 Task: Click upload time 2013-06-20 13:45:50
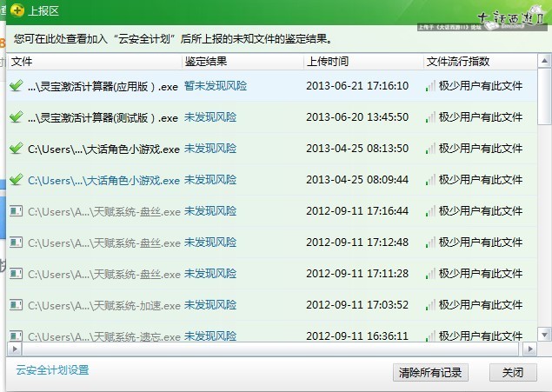357,117
